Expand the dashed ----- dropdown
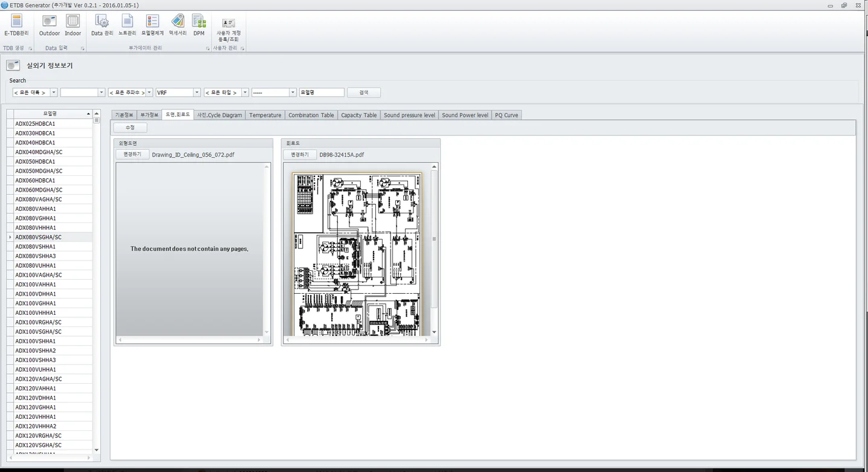Viewport: 868px width, 472px height. coord(293,92)
